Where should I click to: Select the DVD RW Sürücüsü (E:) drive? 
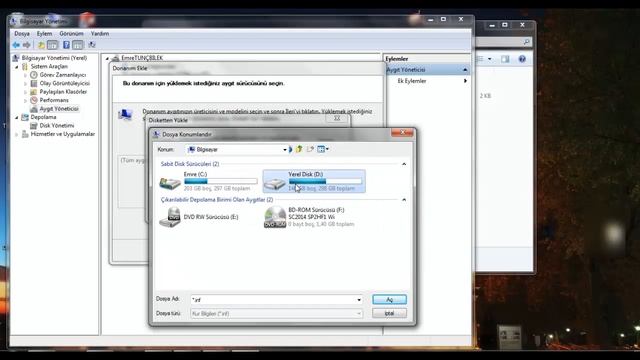[199, 217]
